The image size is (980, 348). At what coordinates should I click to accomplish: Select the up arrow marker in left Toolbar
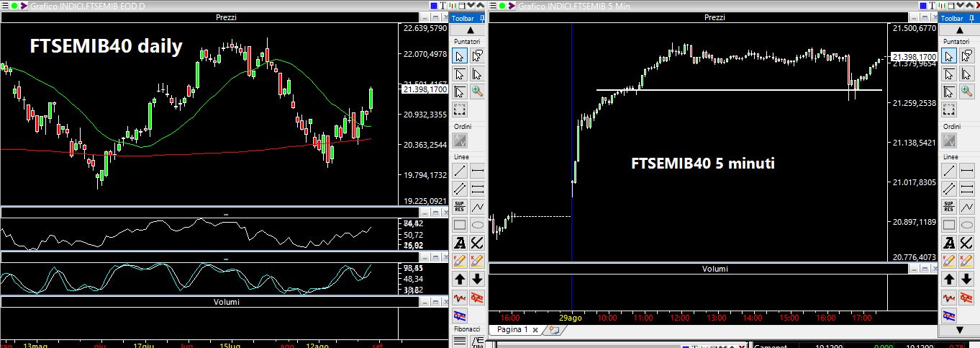click(x=460, y=279)
